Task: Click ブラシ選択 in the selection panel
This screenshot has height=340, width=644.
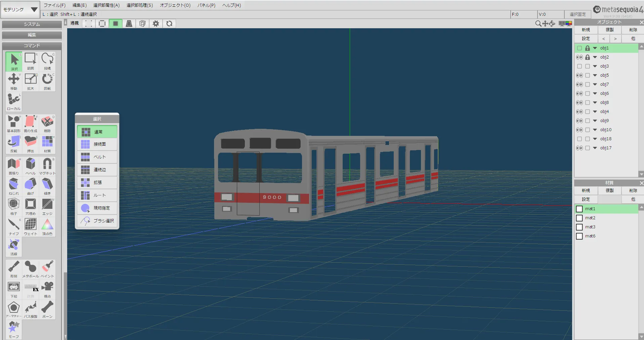Action: 97,221
